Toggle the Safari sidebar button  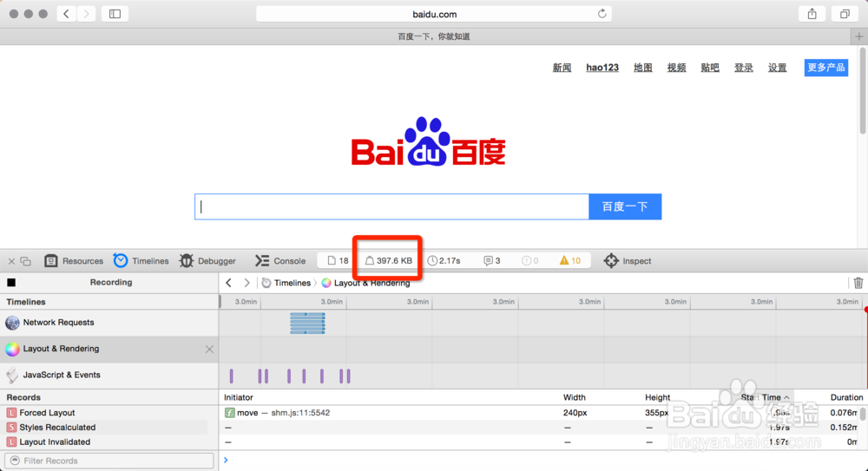coord(115,14)
